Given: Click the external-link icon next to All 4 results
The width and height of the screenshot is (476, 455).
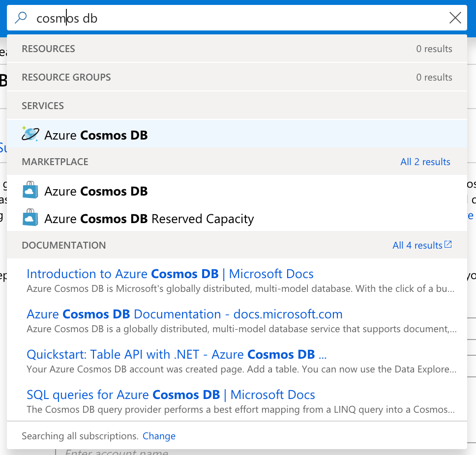Looking at the screenshot, I should 447,244.
